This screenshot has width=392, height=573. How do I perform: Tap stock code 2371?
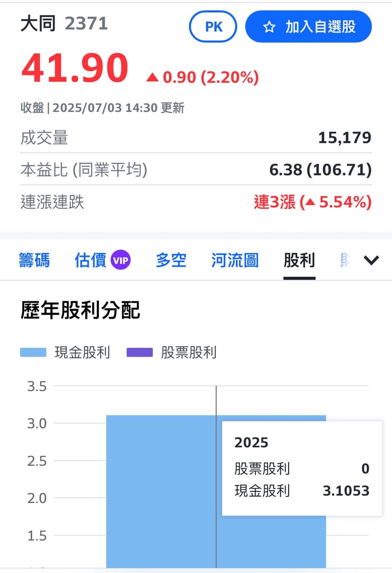click(x=86, y=24)
